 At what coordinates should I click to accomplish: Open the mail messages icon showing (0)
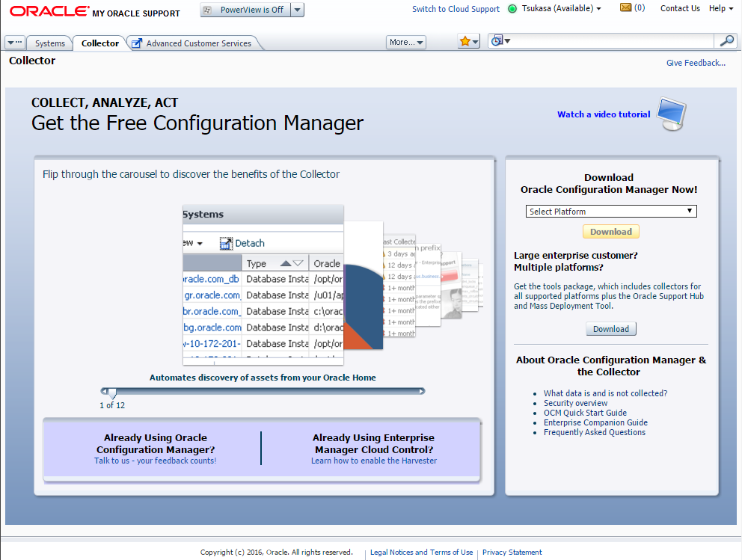[625, 8]
